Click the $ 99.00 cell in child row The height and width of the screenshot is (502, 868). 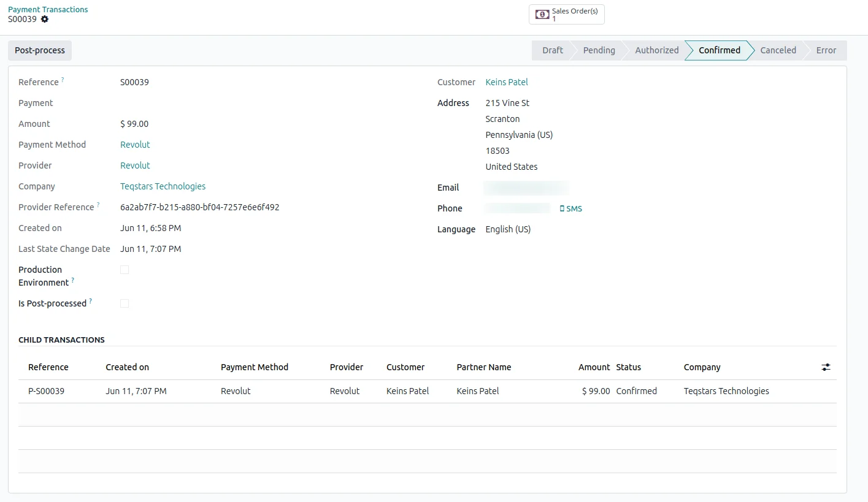(x=596, y=391)
